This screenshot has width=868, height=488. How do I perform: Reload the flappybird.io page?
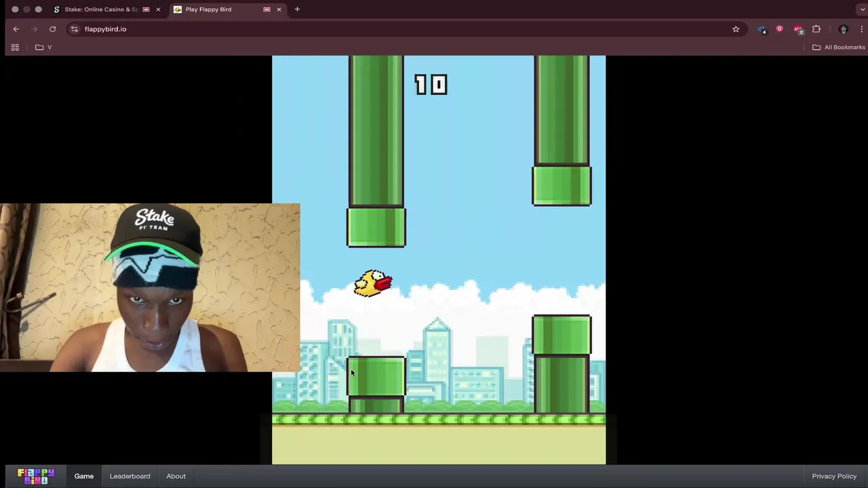point(52,29)
